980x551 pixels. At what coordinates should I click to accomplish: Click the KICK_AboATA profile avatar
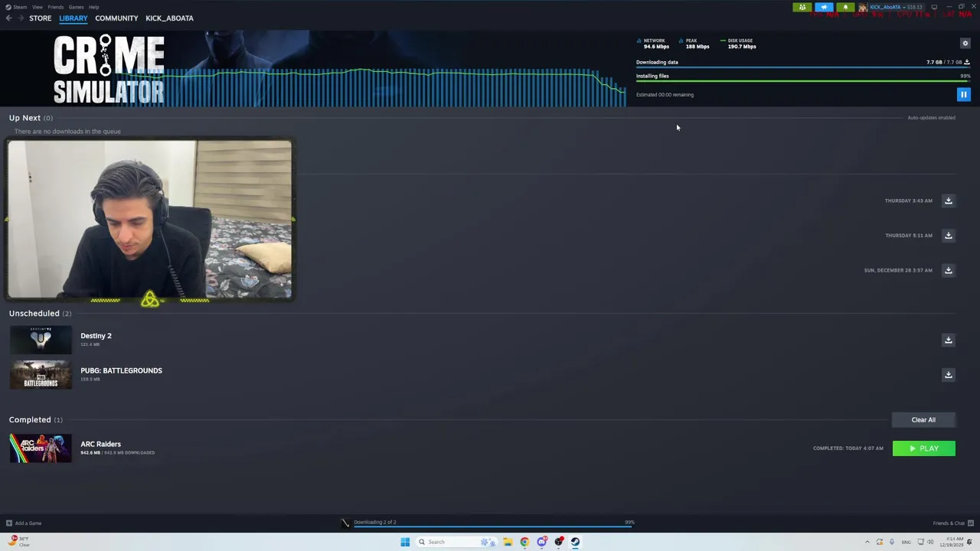(x=863, y=8)
